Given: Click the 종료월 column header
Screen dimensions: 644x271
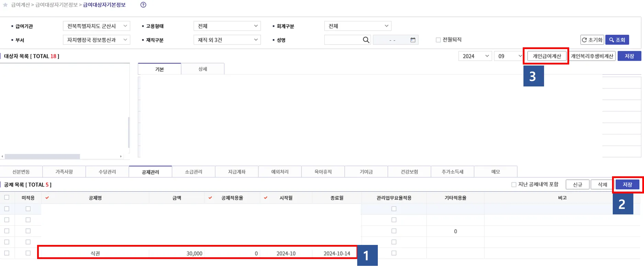Looking at the screenshot, I should pyautogui.click(x=337, y=198).
